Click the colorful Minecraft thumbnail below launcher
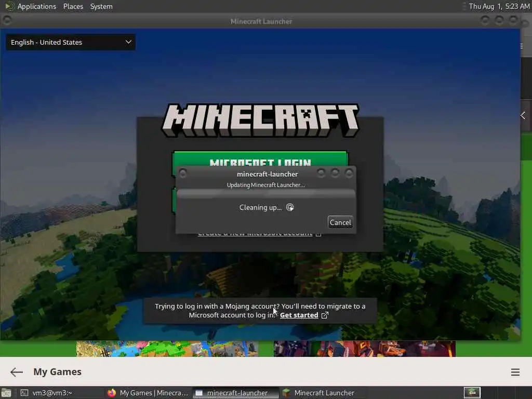 pos(167,349)
